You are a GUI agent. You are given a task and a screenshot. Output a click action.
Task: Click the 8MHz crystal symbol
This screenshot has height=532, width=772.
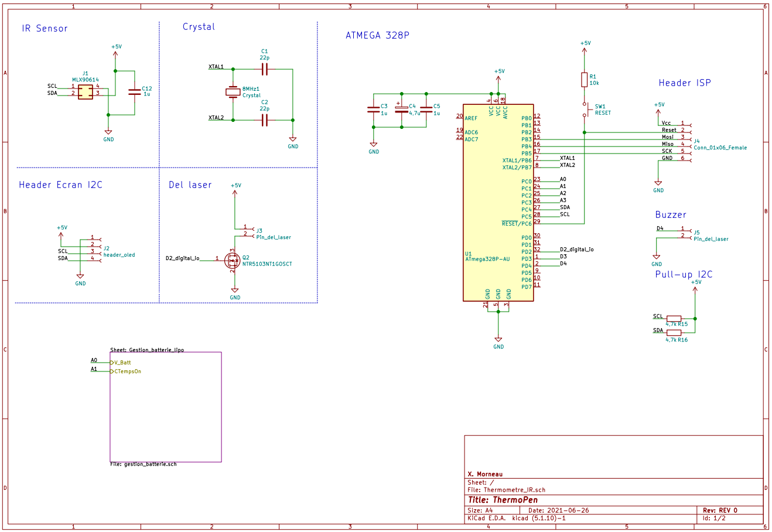click(234, 93)
